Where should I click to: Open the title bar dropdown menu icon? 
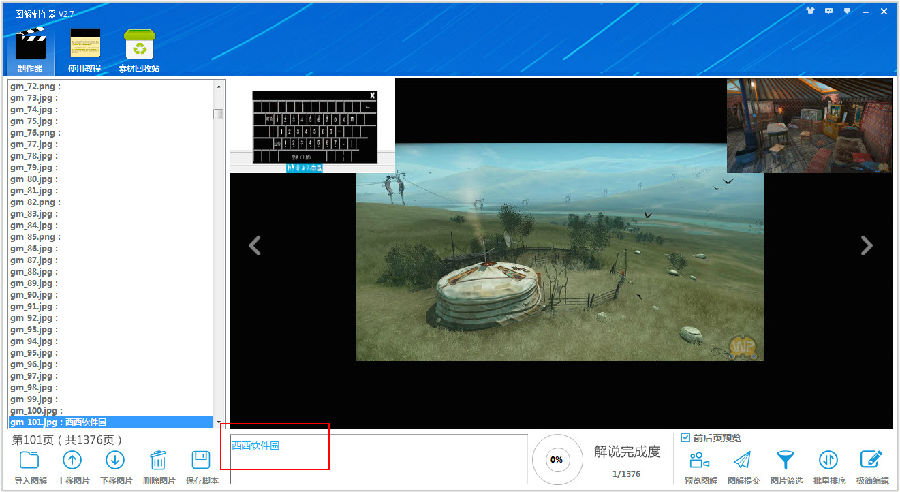(x=847, y=10)
